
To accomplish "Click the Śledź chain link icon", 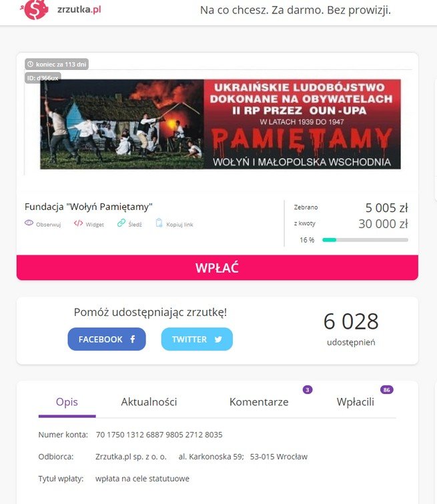I will pyautogui.click(x=121, y=223).
